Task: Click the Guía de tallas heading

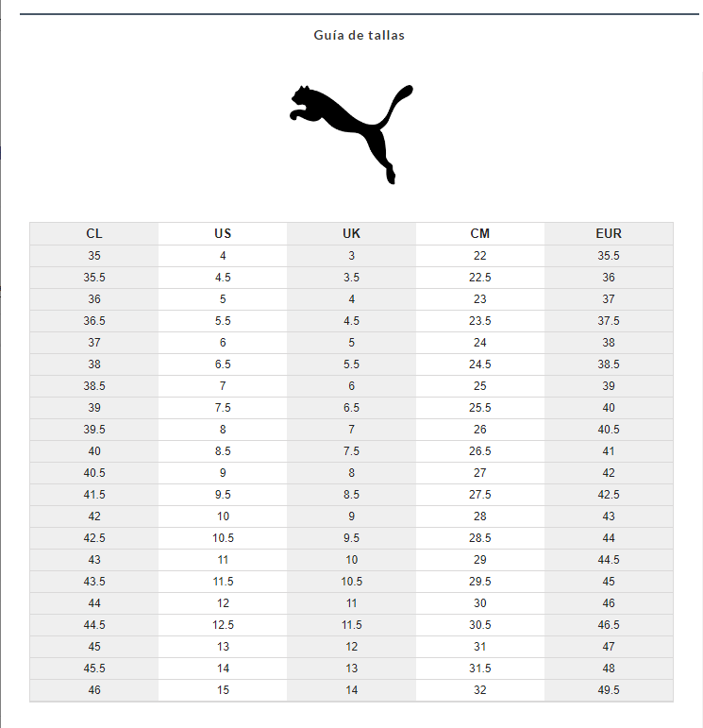Action: tap(359, 35)
